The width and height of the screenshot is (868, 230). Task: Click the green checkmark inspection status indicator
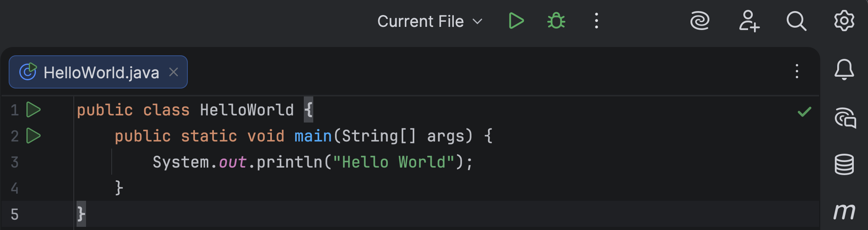pyautogui.click(x=804, y=112)
